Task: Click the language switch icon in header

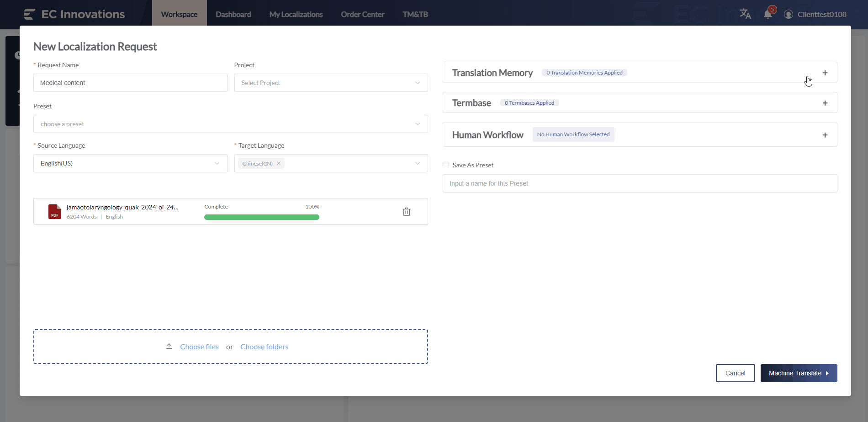Action: (745, 14)
